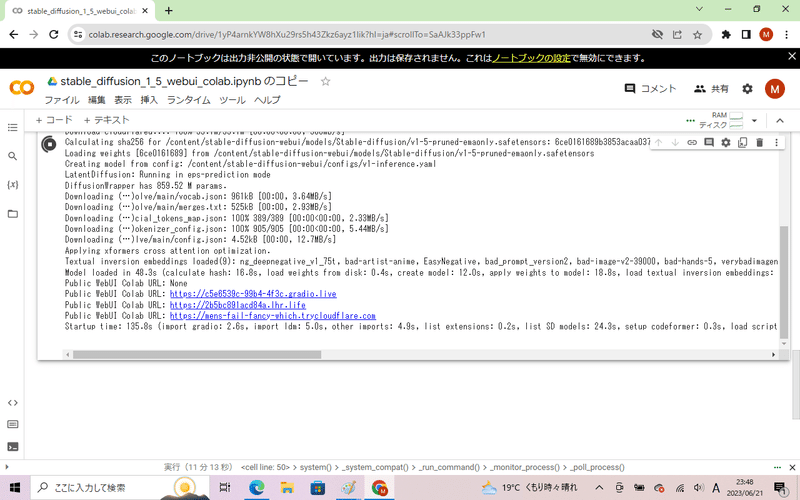
Task: Open Chrome three-dot menu
Action: [786, 35]
